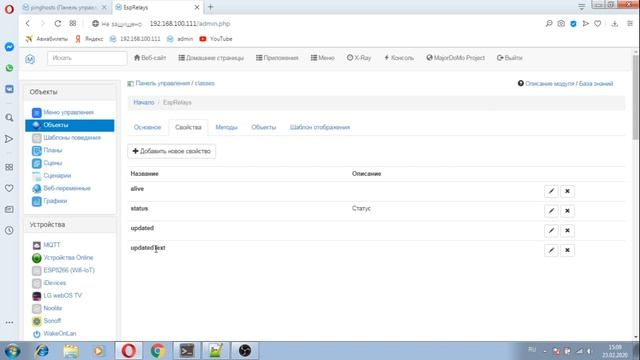Reload the page with refresh icon

[58, 24]
